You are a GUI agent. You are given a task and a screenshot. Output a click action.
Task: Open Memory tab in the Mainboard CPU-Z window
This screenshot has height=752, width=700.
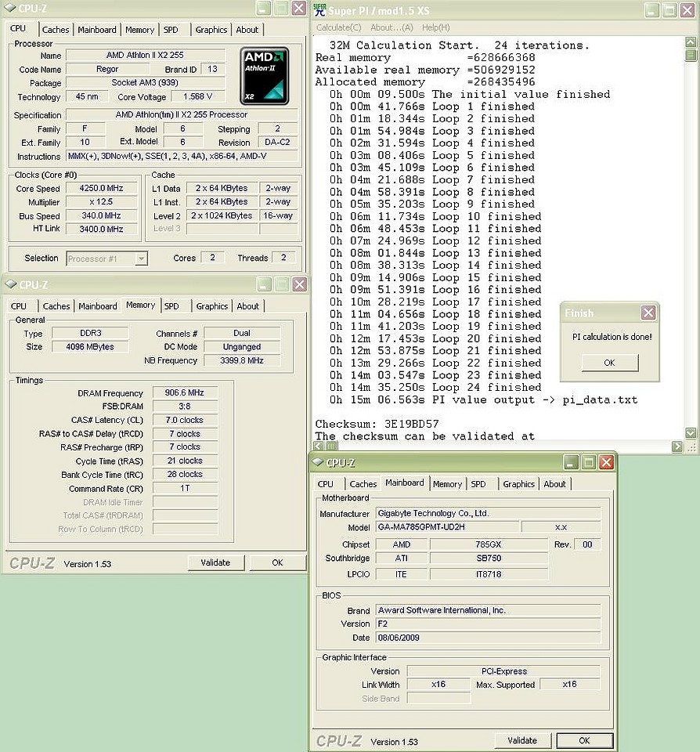(447, 484)
